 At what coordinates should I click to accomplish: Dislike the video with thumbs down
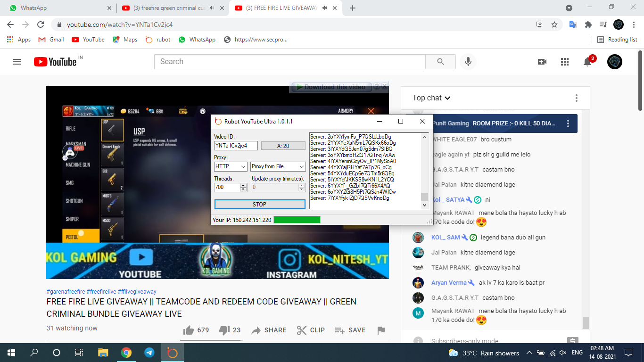point(225,330)
